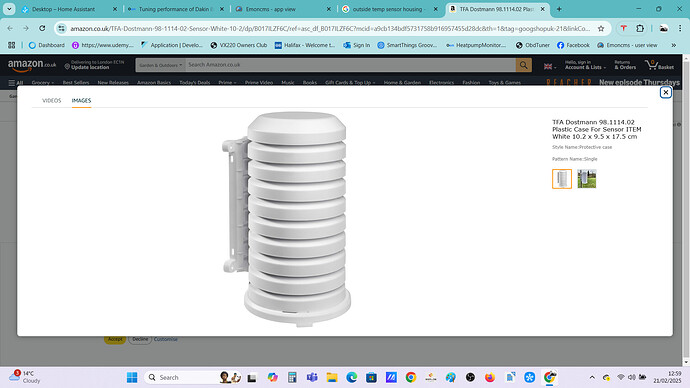Select the IMAGES tab
The image size is (690, 388).
pyautogui.click(x=81, y=101)
